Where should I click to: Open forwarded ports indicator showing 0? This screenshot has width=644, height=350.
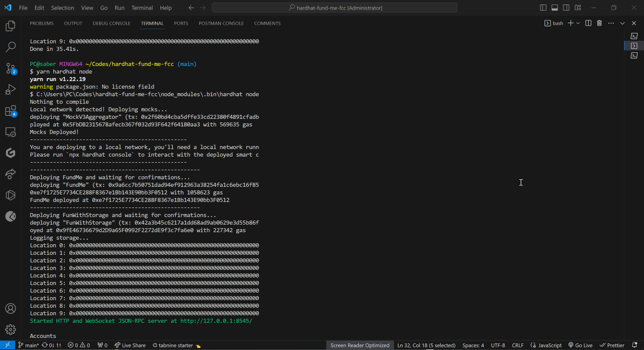click(102, 345)
